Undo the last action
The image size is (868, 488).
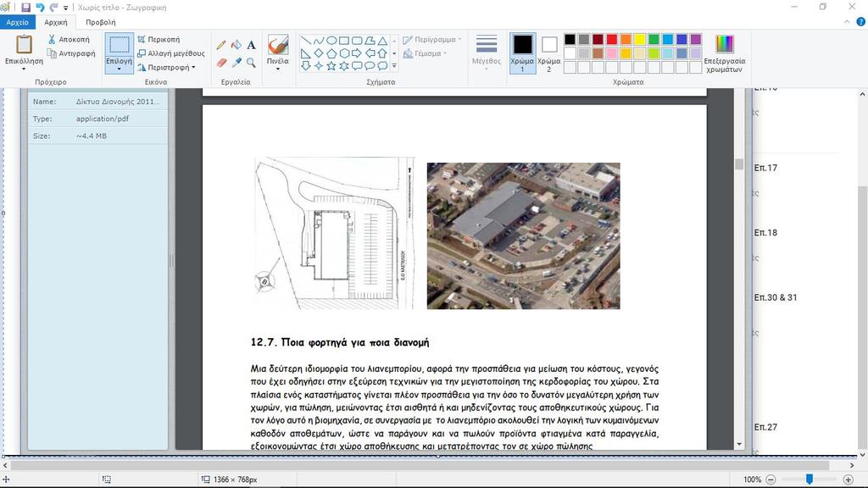(x=40, y=7)
